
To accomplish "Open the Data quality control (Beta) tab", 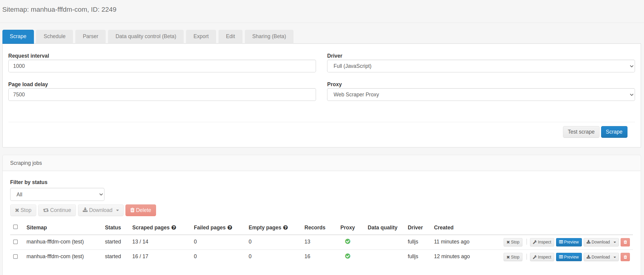I will coord(146,36).
